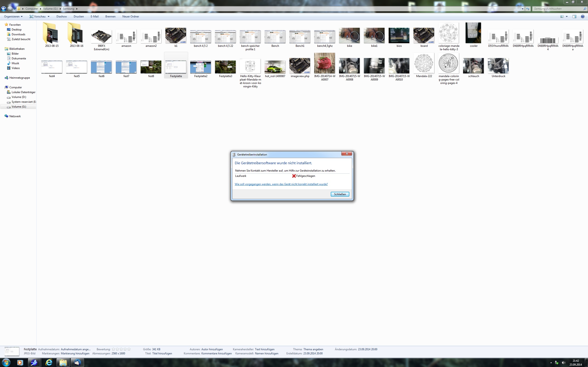
Task: Open the Windows Media Player taskbar icon
Action: pyautogui.click(x=20, y=362)
